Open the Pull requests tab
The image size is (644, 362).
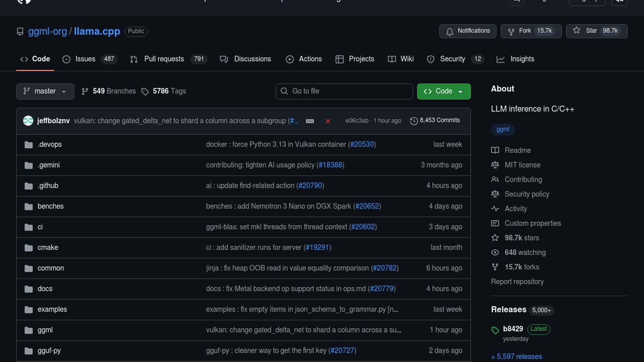click(164, 59)
